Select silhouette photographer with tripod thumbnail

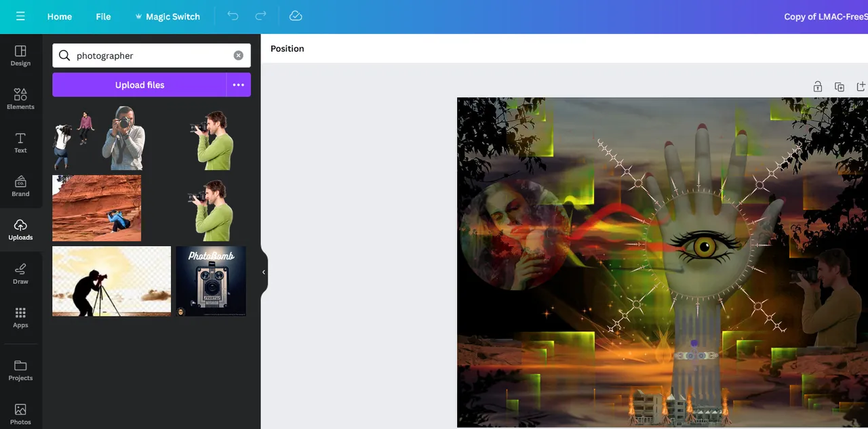[112, 281]
